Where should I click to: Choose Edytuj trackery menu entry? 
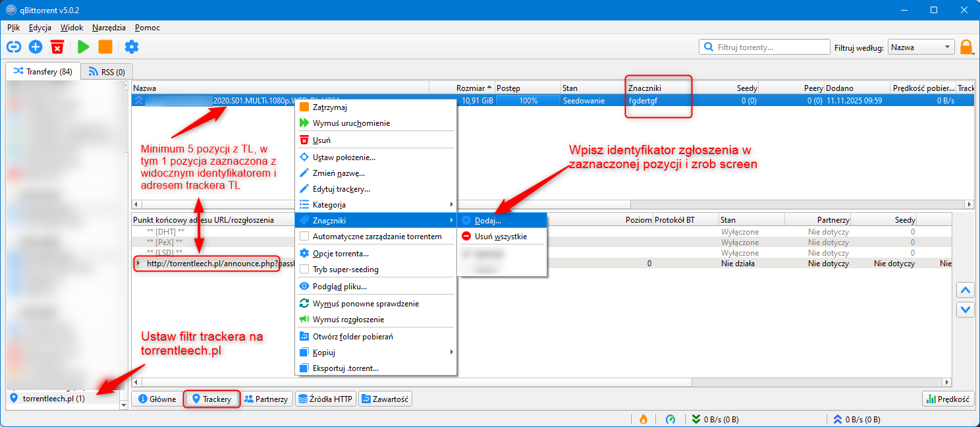[375, 188]
